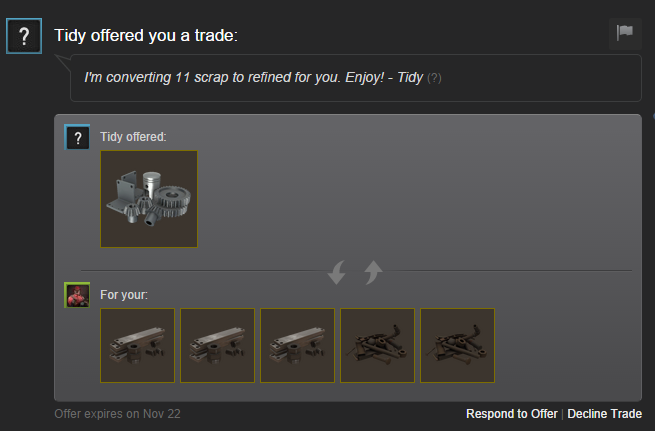Click the 'Tidy offered you a trade' heading
Screen dimensions: 655x431
click(146, 35)
